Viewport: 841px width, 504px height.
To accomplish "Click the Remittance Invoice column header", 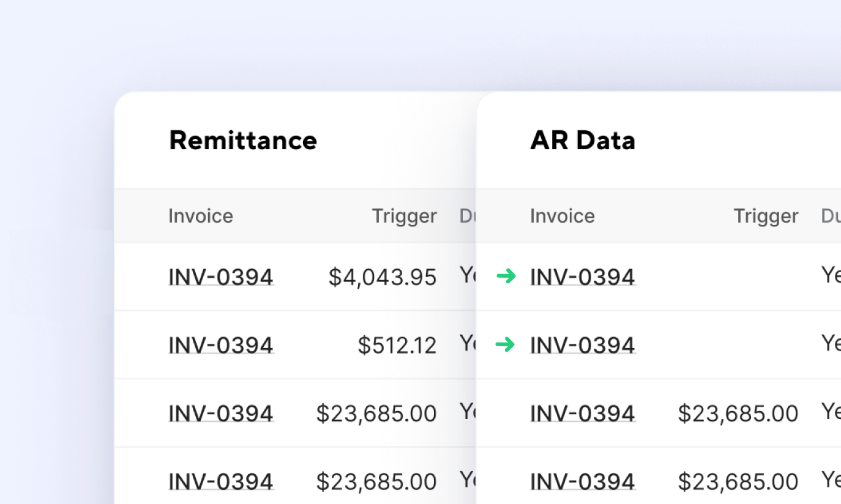I will click(x=201, y=216).
